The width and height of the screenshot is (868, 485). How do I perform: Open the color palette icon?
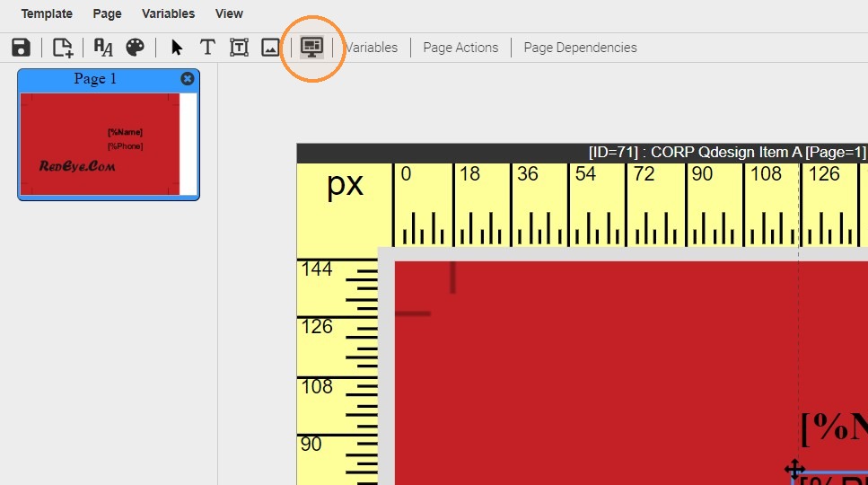(x=135, y=48)
